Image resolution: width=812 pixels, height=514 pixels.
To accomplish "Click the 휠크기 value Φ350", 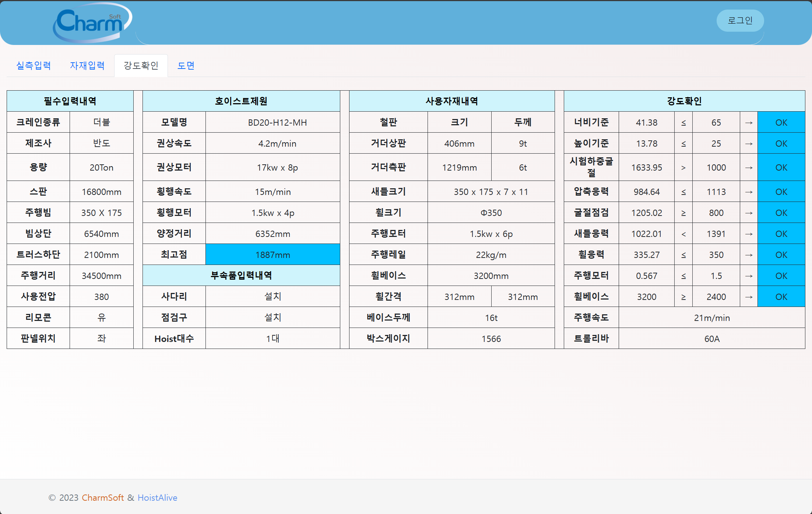I will pos(491,213).
